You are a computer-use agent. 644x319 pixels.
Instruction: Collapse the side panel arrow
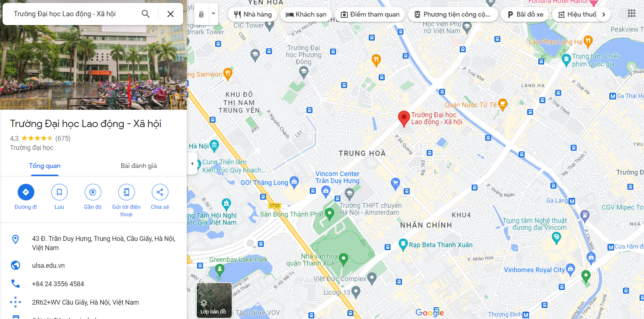click(x=192, y=164)
